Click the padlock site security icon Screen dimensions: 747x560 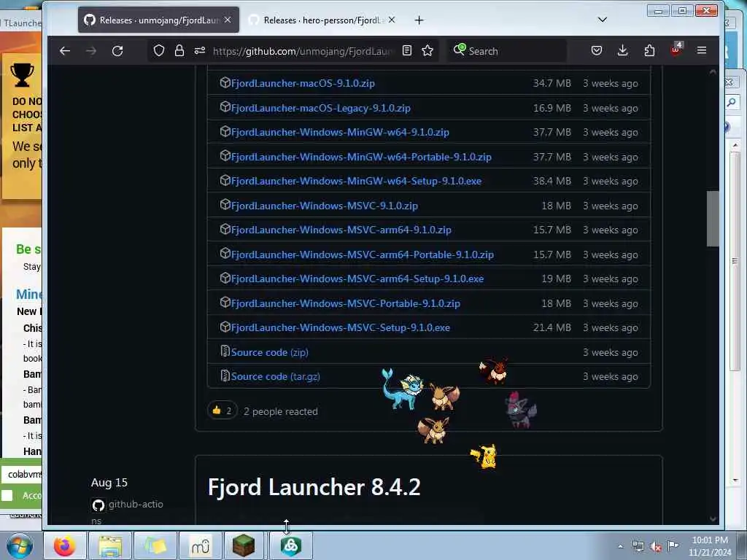pyautogui.click(x=179, y=50)
